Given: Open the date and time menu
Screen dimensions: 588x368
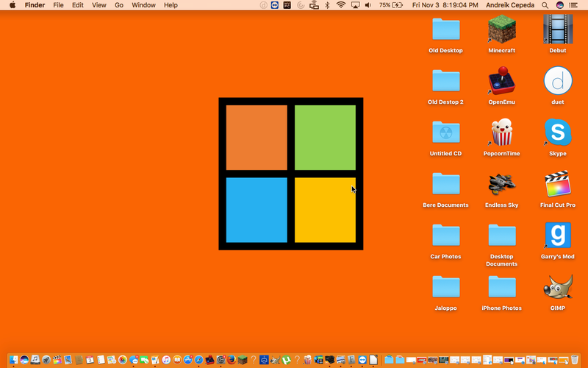Looking at the screenshot, I should point(445,5).
